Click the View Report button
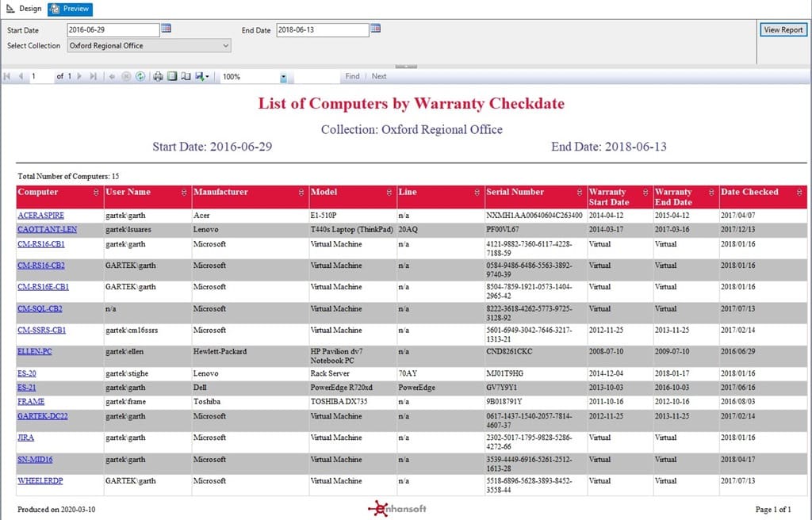This screenshot has height=520, width=812. tap(783, 29)
